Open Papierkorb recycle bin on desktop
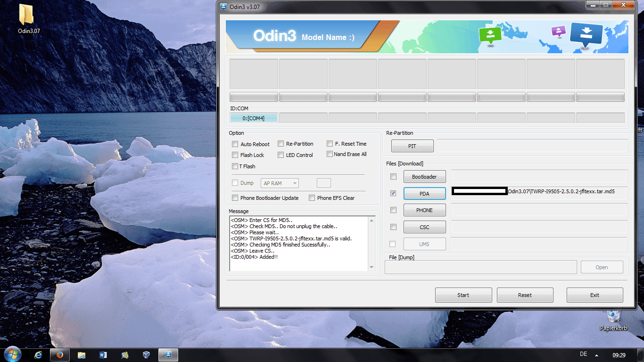This screenshot has height=362, width=644. click(613, 321)
